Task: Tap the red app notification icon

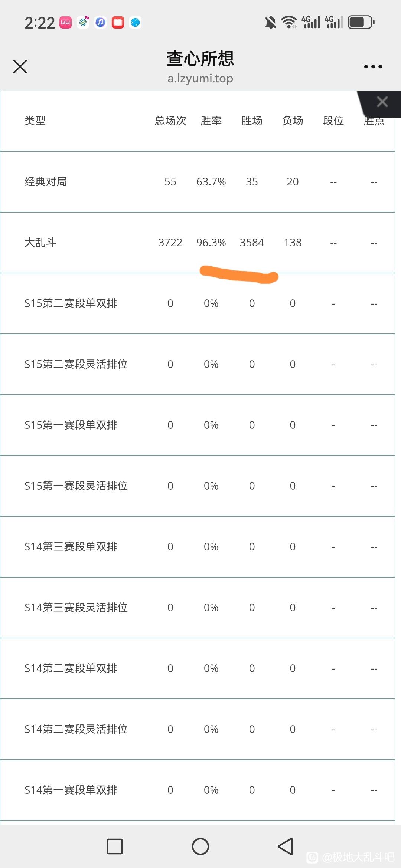Action: coord(118,23)
